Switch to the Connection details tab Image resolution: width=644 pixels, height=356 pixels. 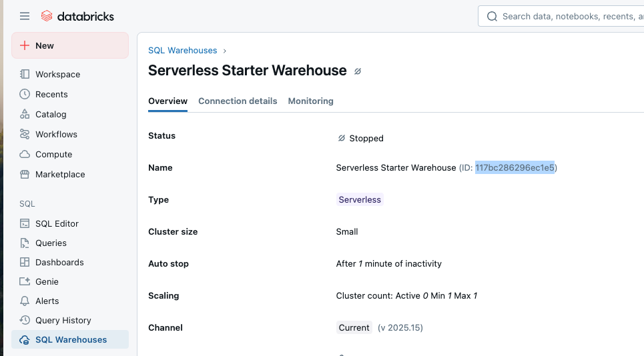click(238, 101)
